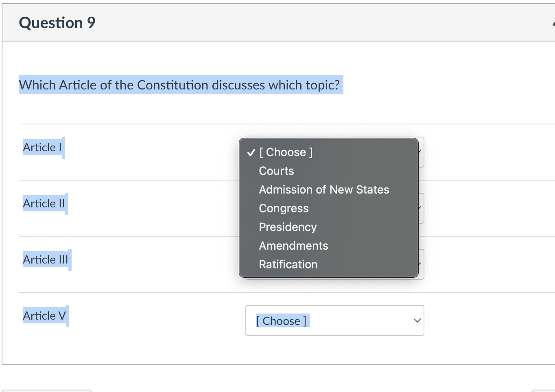This screenshot has height=392, width=555.
Task: Click the Article III row label
Action: click(x=46, y=259)
